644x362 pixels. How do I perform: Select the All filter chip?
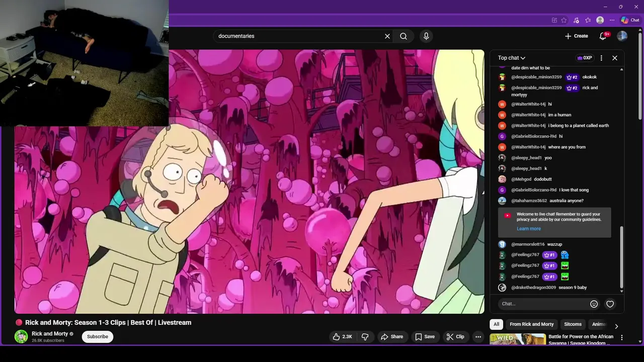496,324
